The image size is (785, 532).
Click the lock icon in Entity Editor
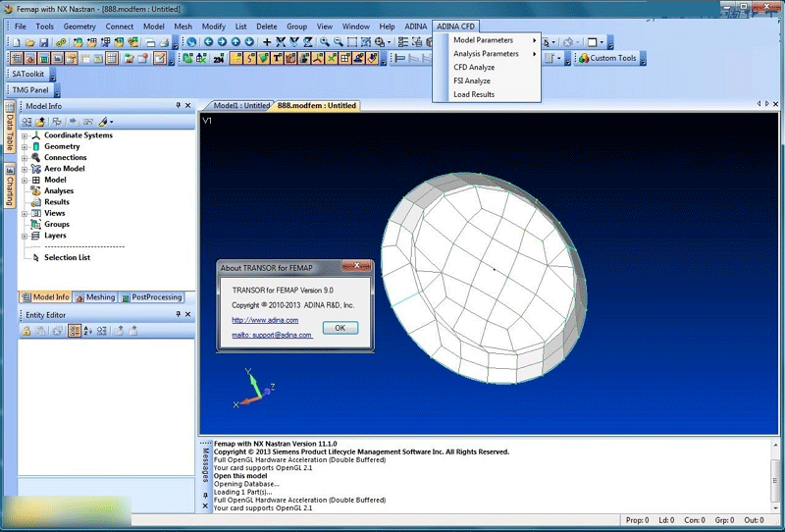tap(26, 330)
